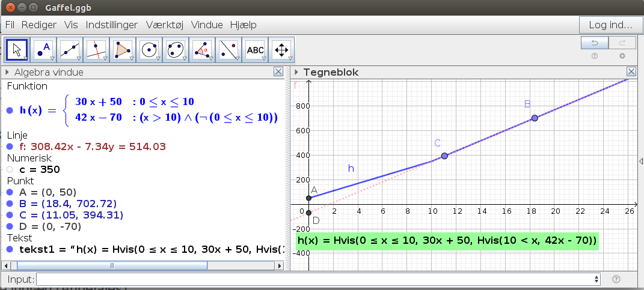The width and height of the screenshot is (644, 290).
Task: Select the Line through two points tool
Action: pyautogui.click(x=70, y=50)
